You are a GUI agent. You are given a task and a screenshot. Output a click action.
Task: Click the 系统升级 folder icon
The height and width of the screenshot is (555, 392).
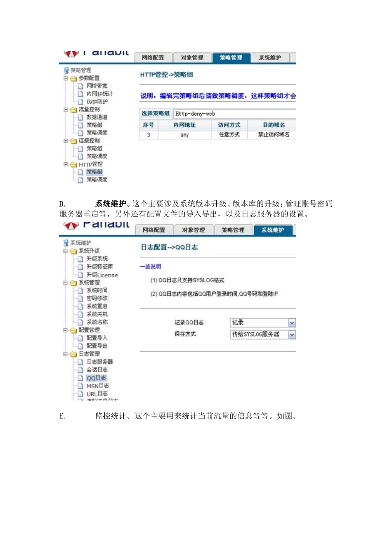[73, 251]
